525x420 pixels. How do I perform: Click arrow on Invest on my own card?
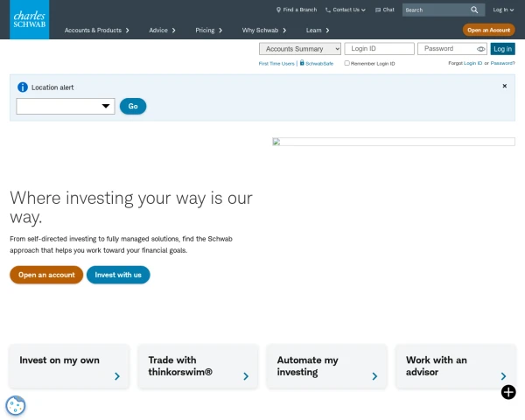coord(117,376)
